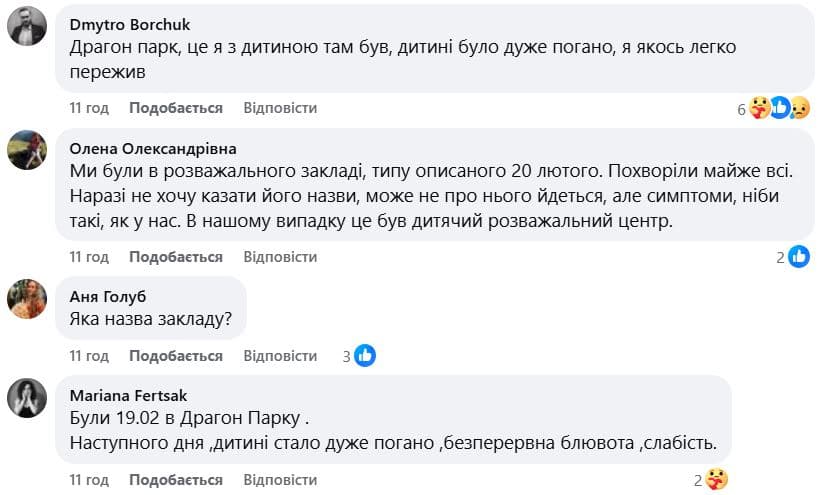Reply to Mariana Fertsak's comment
823x495 pixels.
(x=280, y=480)
